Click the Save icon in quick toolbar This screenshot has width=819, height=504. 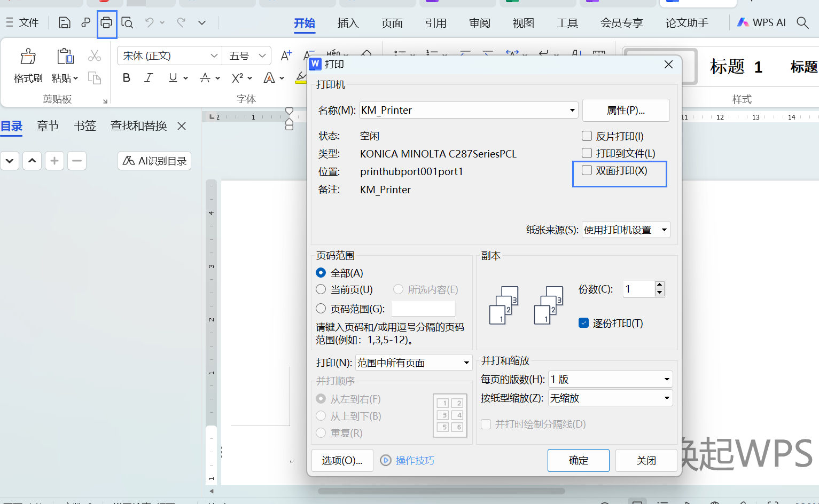(x=64, y=22)
